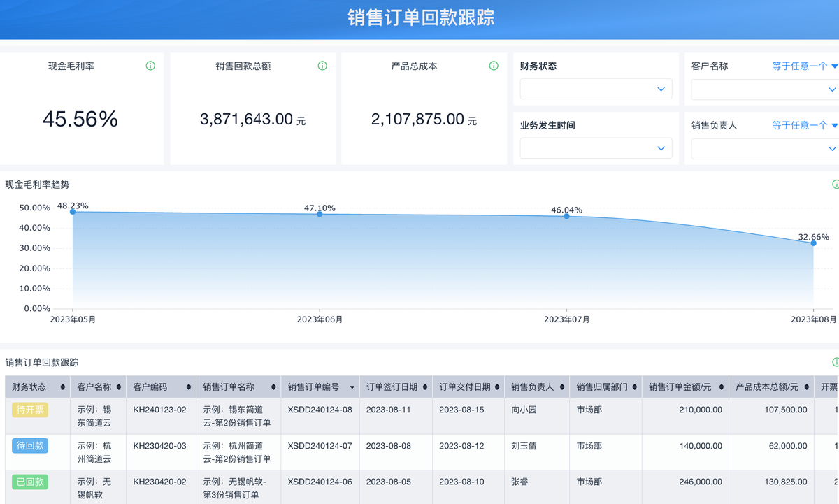Click the 待开票 status tag
The width and height of the screenshot is (839, 504).
[30, 410]
